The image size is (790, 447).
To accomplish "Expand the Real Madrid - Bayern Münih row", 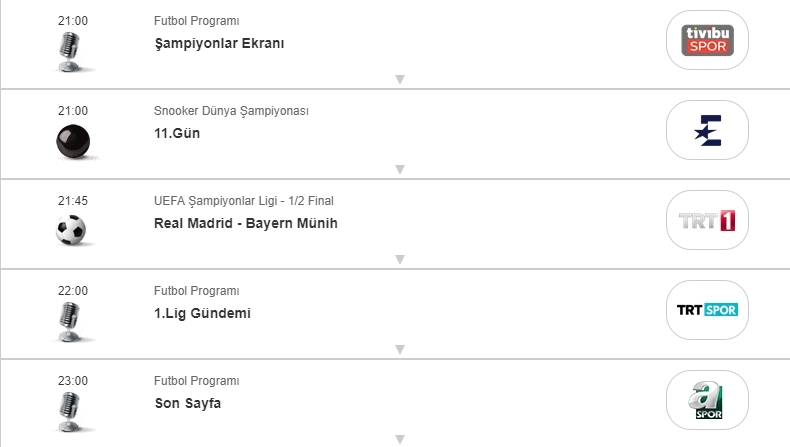I will point(399,260).
